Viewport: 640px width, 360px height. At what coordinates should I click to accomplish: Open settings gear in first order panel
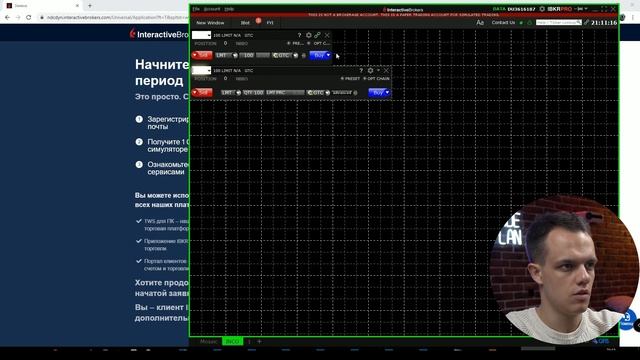309,36
